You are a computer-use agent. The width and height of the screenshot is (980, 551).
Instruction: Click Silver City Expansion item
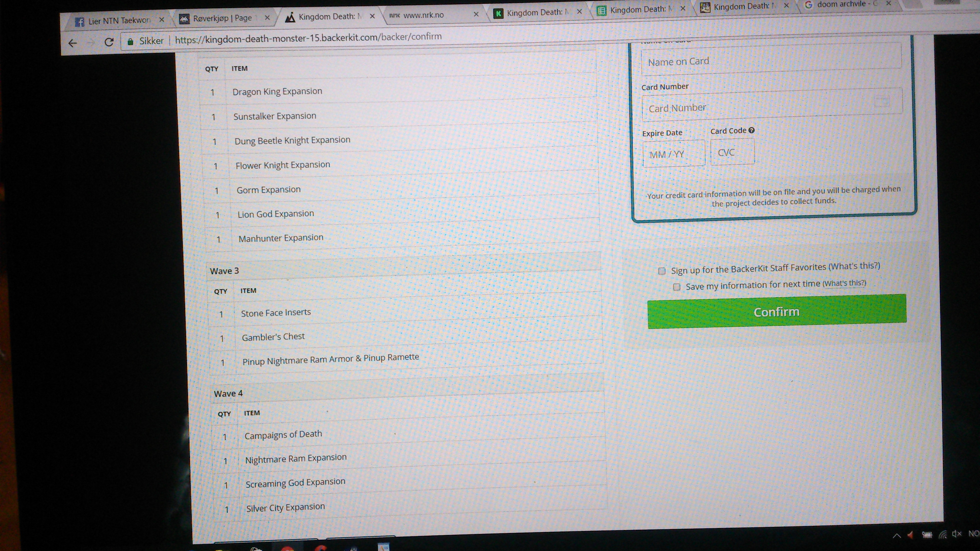coord(285,507)
